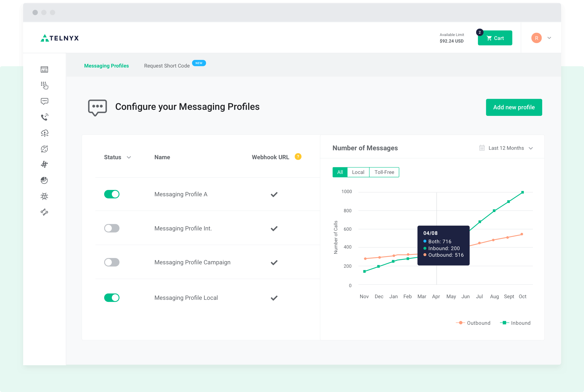The height and width of the screenshot is (392, 584).
Task: Open the hash numbers sidebar icon
Action: point(44,164)
